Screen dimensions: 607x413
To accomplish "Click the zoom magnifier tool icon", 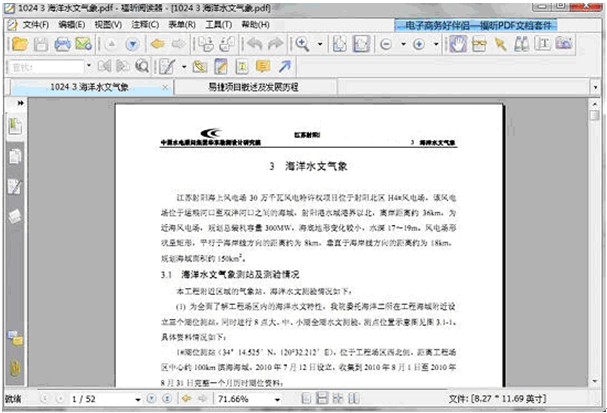I will click(301, 45).
